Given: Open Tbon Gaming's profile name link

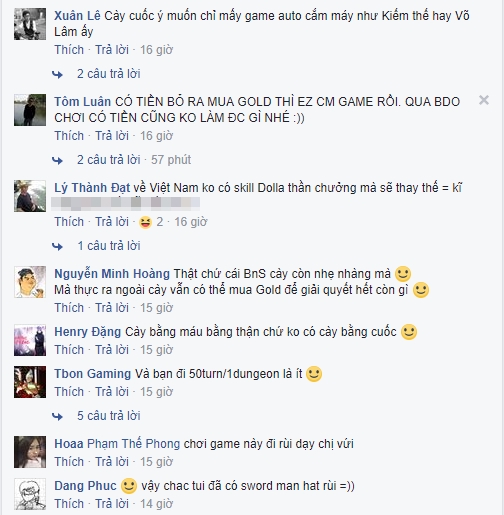Looking at the screenshot, I should [x=93, y=374].
